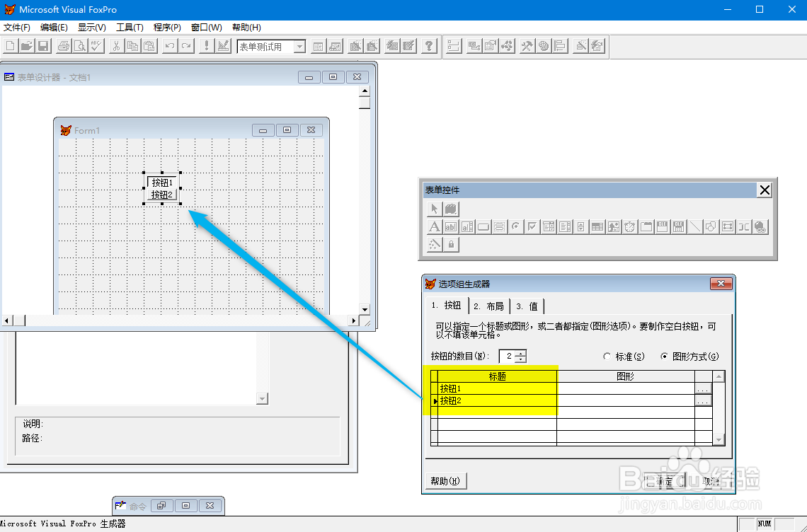
Task: Select the Shape control tool
Action: [711, 227]
